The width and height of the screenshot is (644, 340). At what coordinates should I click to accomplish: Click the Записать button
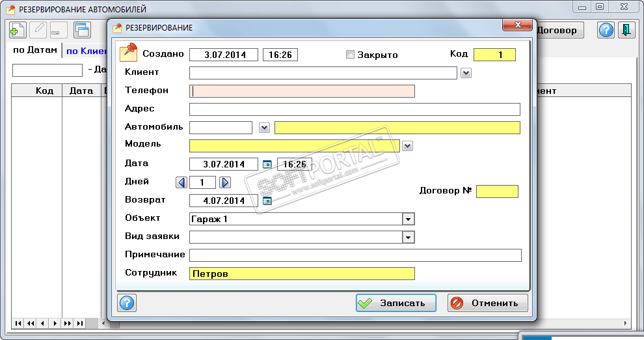click(396, 303)
